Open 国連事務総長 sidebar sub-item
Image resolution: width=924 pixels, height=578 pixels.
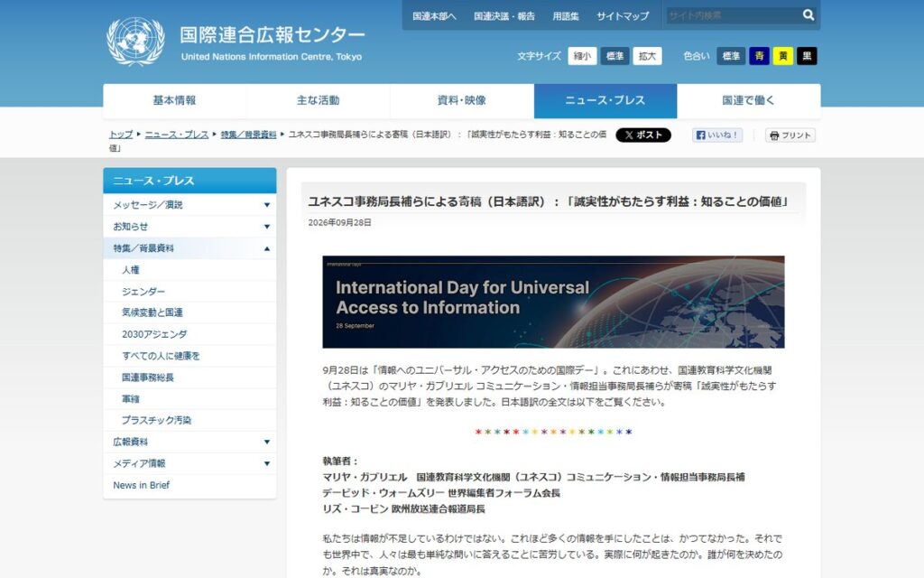click(148, 378)
